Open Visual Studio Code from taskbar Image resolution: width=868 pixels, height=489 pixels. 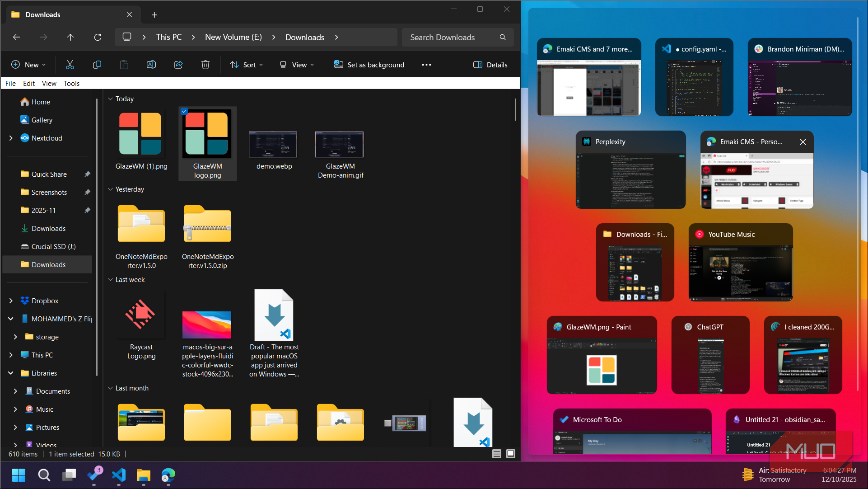tap(119, 475)
